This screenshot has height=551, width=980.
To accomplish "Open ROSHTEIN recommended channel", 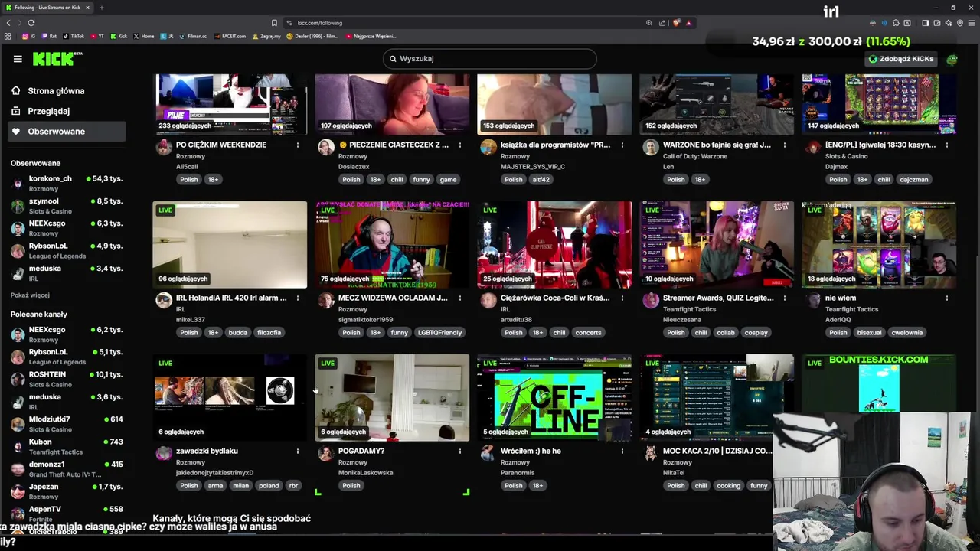I will pyautogui.click(x=67, y=379).
